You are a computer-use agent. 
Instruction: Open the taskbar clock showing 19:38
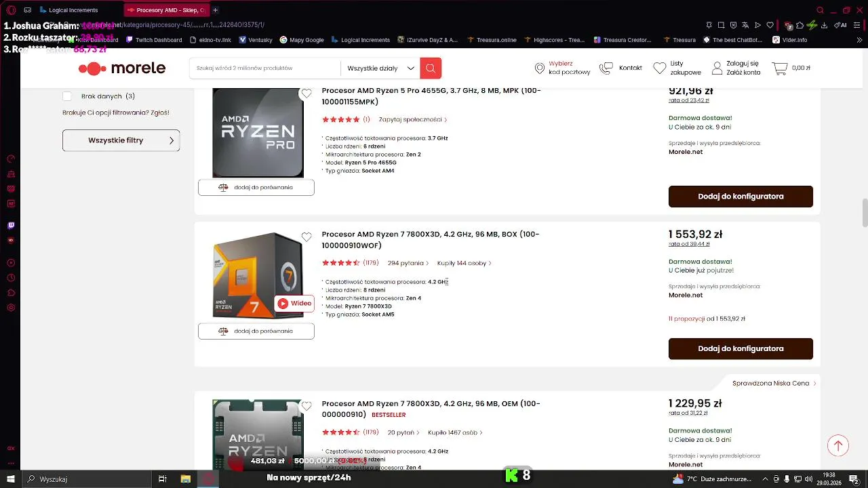pyautogui.click(x=828, y=479)
